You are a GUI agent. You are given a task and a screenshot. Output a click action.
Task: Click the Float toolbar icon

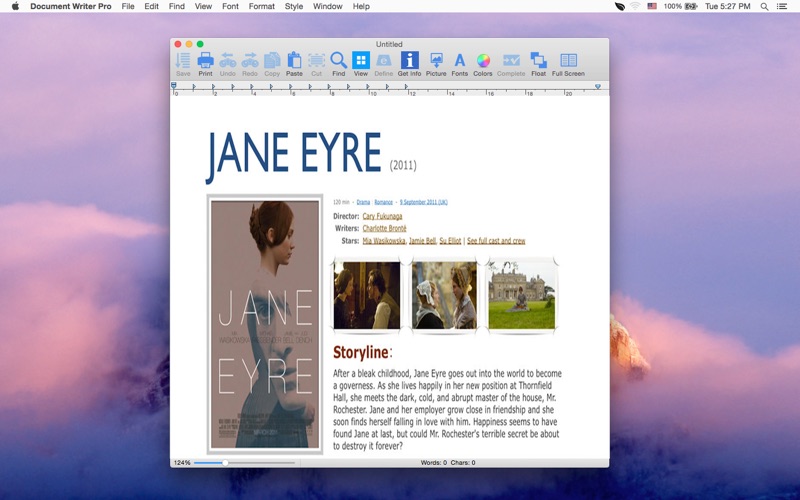click(x=538, y=64)
